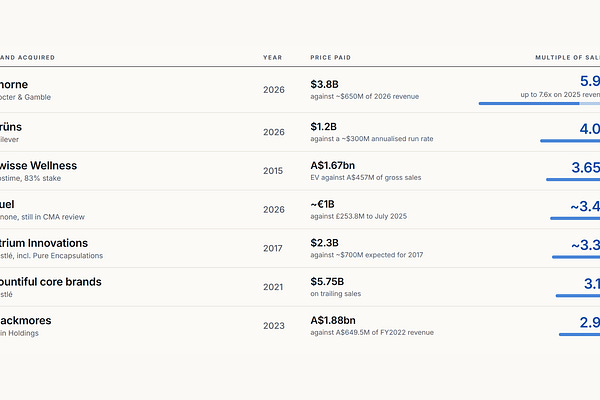Click the year 2023 cell
This screenshot has height=400, width=600.
point(274,326)
